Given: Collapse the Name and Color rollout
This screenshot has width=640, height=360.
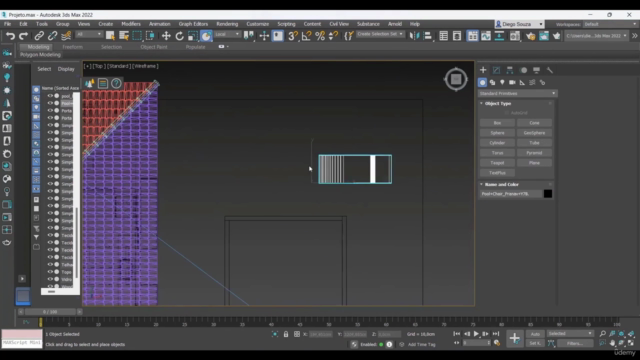Looking at the screenshot, I should 501,184.
